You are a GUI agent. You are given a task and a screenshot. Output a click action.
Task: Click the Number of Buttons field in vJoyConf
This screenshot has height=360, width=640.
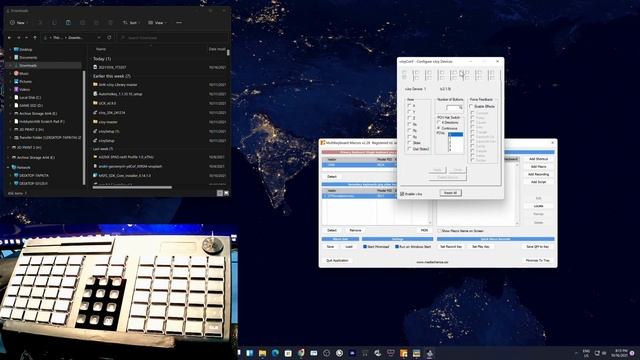click(x=454, y=108)
